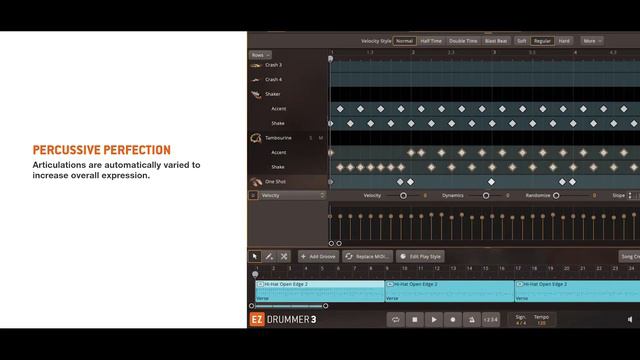
Task: Click the One Shot instrument icon
Action: pos(256,182)
